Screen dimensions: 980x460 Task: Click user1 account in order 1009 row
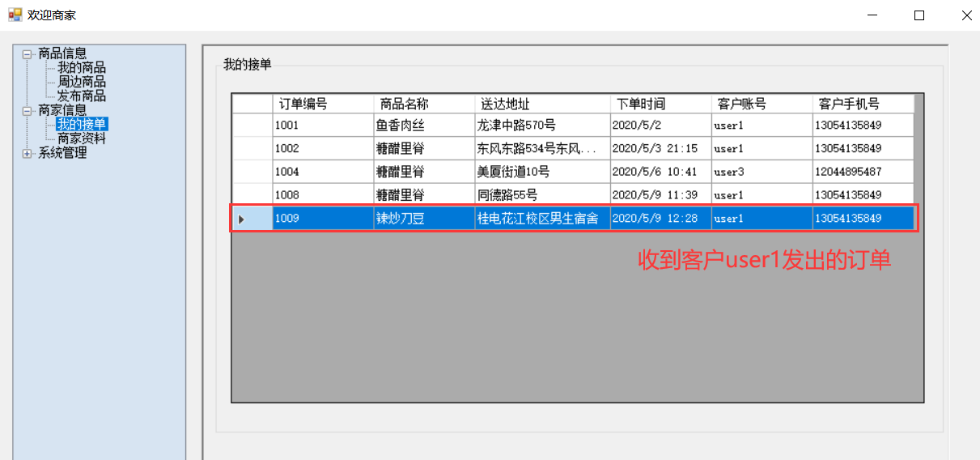[762, 219]
